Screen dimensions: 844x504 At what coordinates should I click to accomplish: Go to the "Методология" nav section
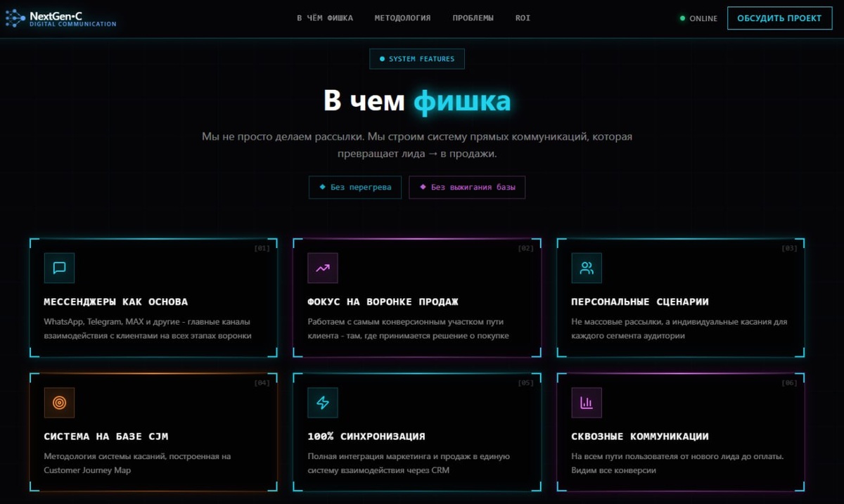tap(402, 18)
